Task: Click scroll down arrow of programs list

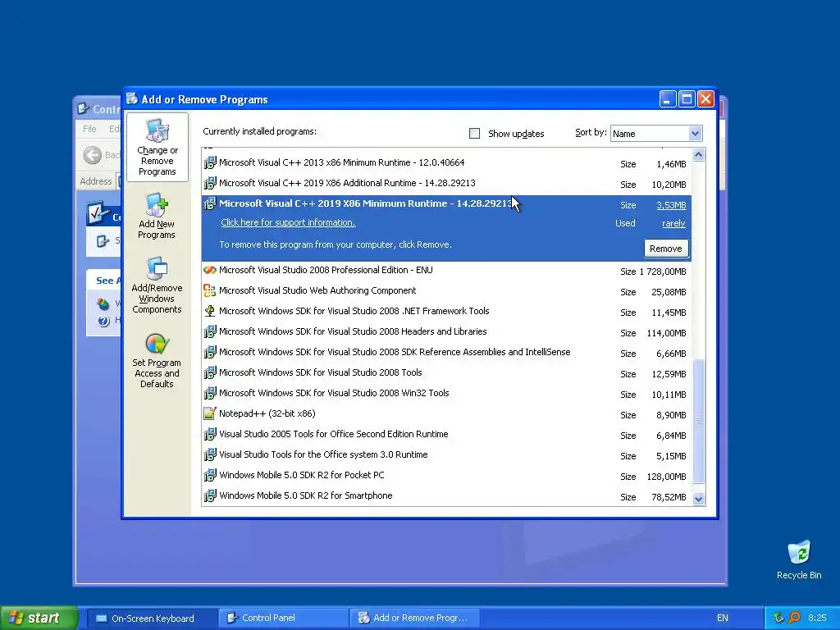Action: (699, 499)
